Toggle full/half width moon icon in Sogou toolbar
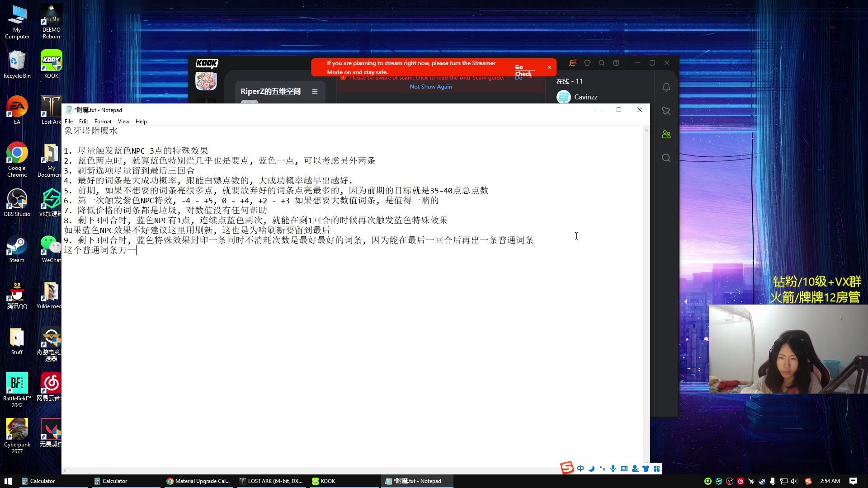The width and height of the screenshot is (868, 488). 591,469
